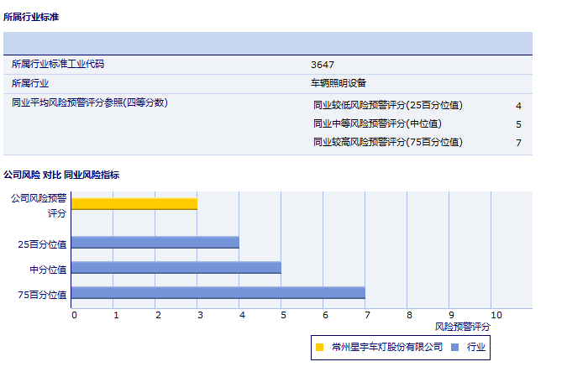
Task: Click the blue legend swatch for 行业
Action: 454,347
